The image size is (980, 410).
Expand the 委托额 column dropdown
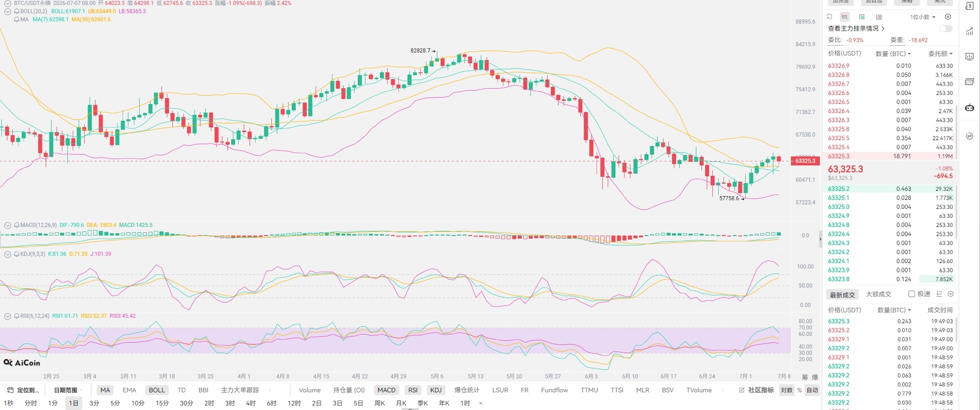940,53
